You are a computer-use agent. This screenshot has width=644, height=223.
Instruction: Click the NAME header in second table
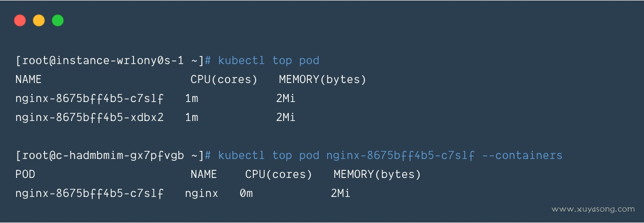point(204,175)
